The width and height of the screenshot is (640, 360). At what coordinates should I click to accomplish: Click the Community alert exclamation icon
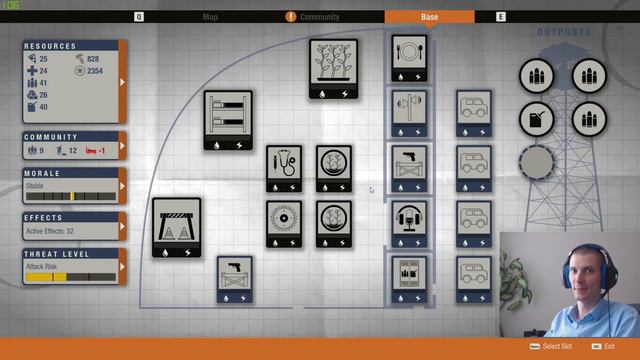[x=291, y=17]
